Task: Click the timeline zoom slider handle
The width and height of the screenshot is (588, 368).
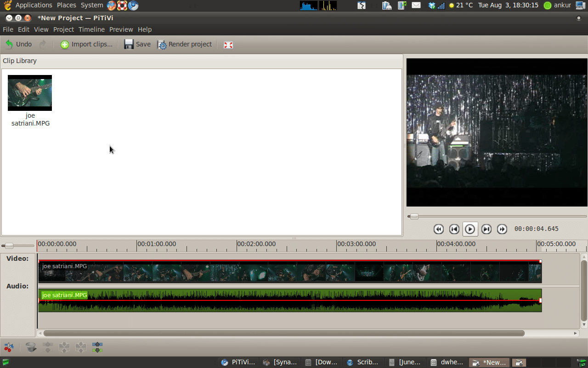Action: tap(9, 246)
